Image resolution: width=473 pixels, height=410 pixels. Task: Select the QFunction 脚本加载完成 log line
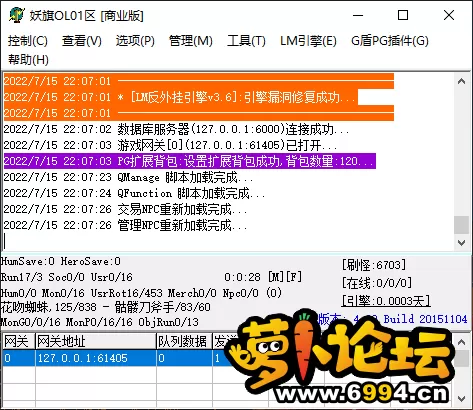click(134, 193)
